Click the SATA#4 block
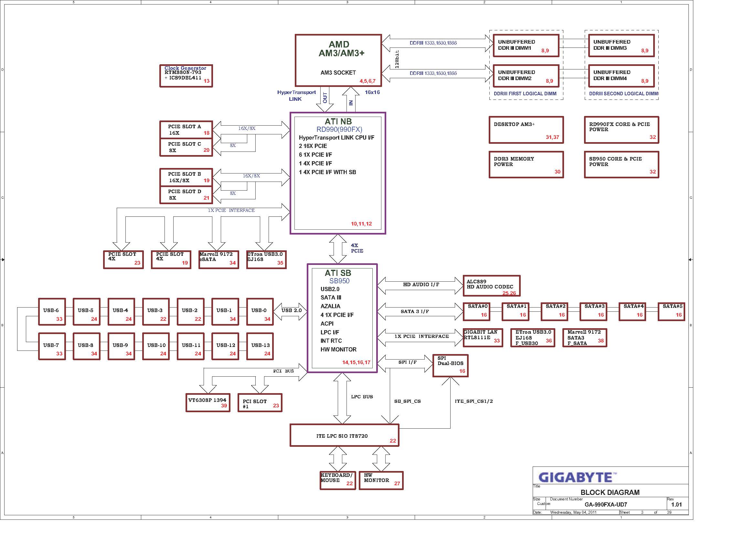This screenshot has height=534, width=756. click(x=632, y=312)
